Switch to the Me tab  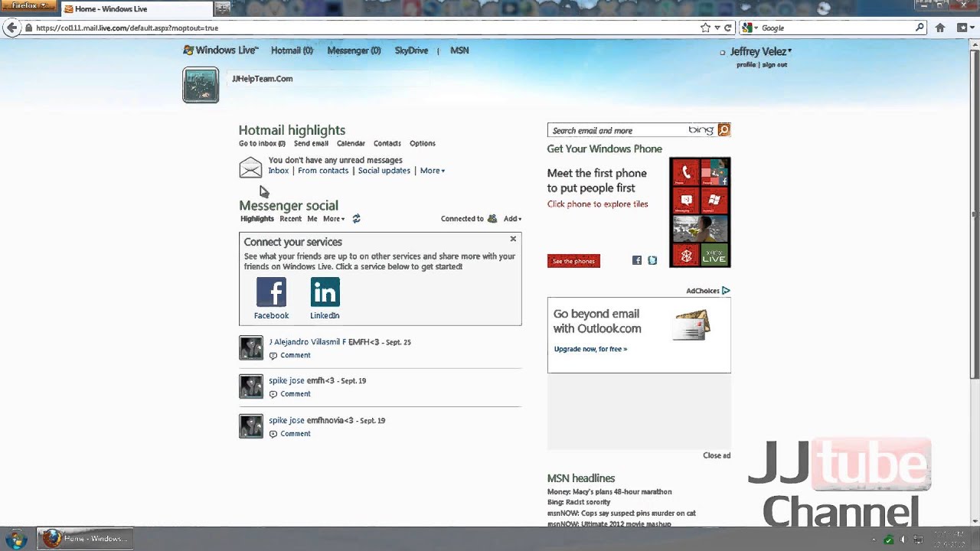coord(312,219)
